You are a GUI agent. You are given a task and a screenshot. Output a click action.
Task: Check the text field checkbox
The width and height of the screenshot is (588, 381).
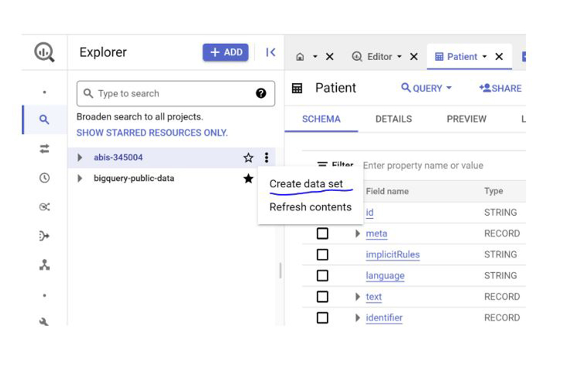[x=323, y=297]
